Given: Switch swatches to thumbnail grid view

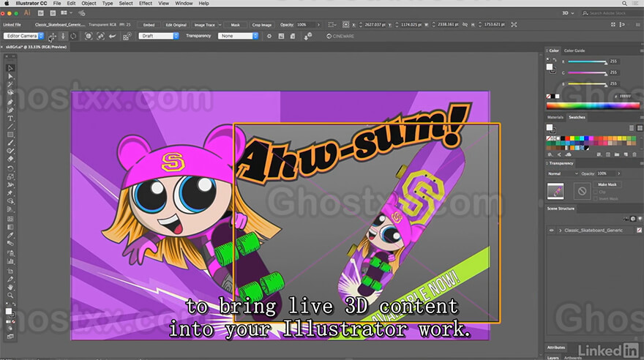Looking at the screenshot, I should (x=640, y=128).
